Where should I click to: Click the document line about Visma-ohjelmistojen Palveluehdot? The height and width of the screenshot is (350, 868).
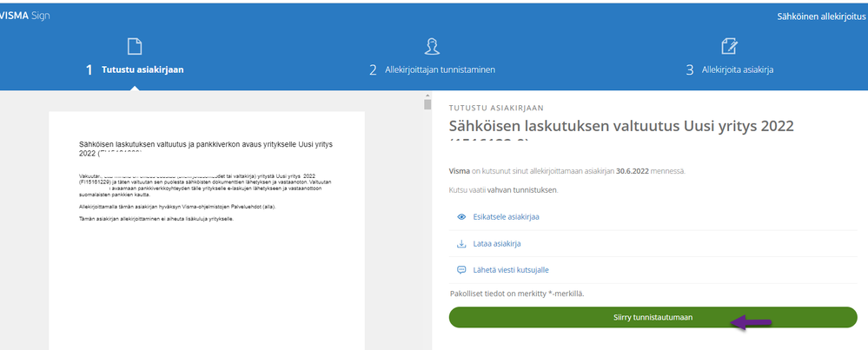(177, 207)
